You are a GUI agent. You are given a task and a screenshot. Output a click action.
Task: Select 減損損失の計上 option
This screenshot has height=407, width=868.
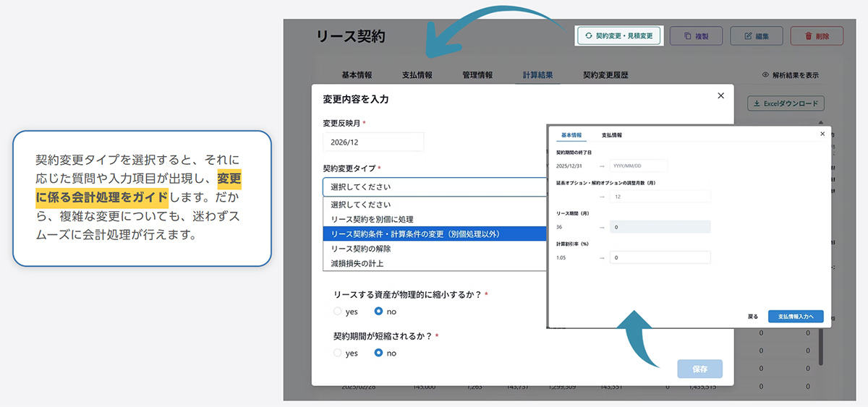(x=435, y=263)
